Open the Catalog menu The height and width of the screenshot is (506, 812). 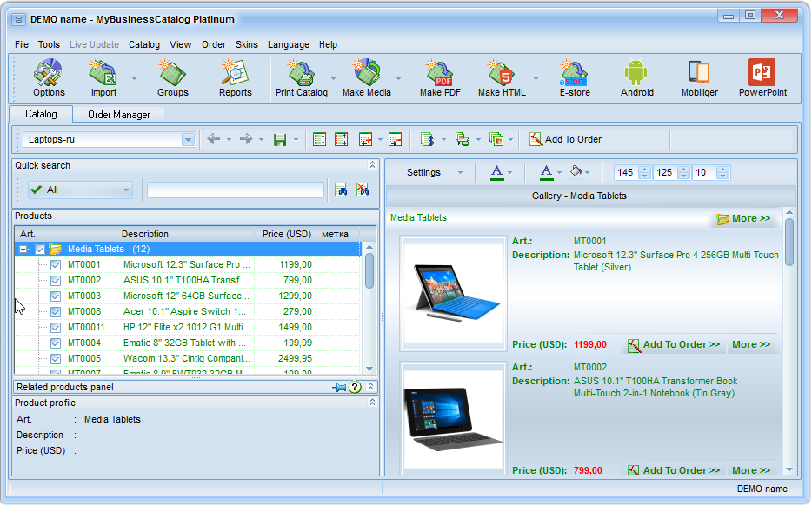click(x=144, y=44)
